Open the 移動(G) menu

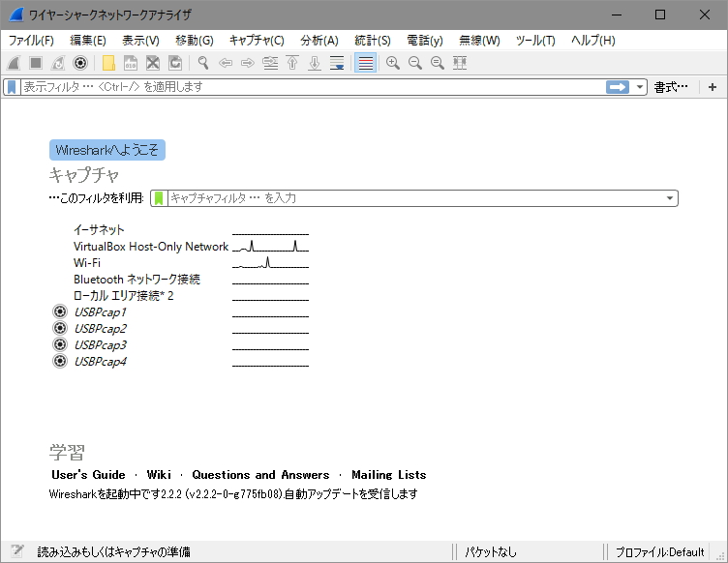coord(194,41)
